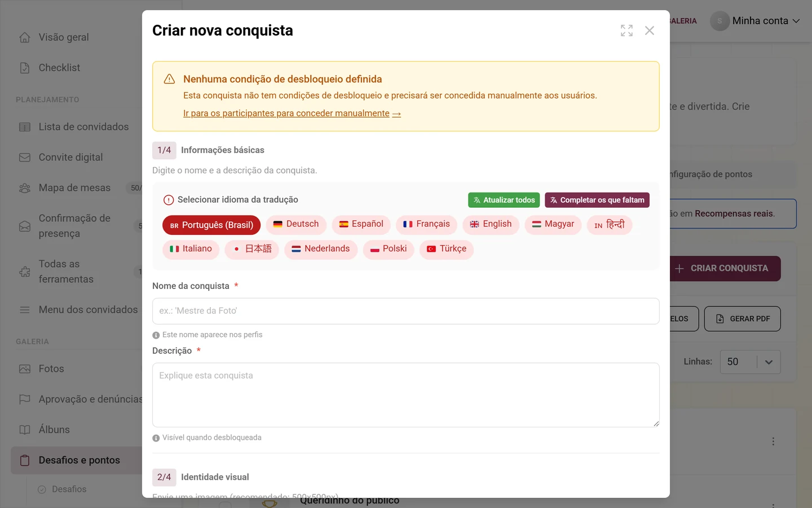The width and height of the screenshot is (812, 508).
Task: Click the Confirmação de presença icon
Action: point(25,226)
